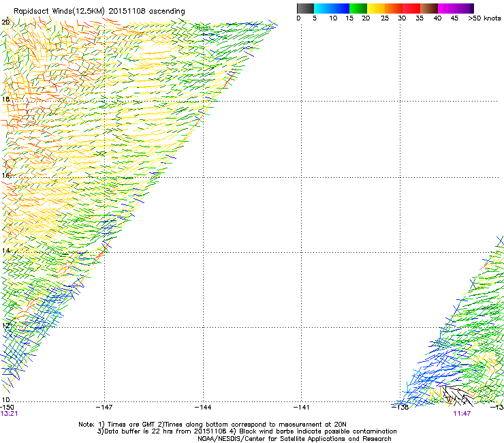Click the '25' legend scale label
The width and height of the screenshot is (504, 443).
[385, 18]
